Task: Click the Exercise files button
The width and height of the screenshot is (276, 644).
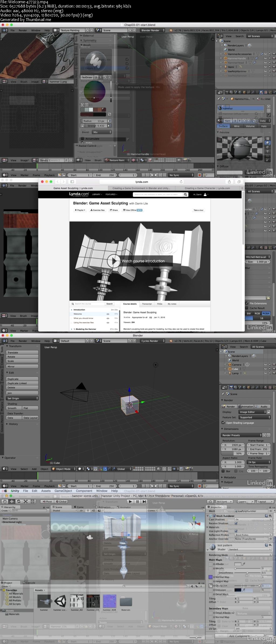Action: [x=97, y=210]
